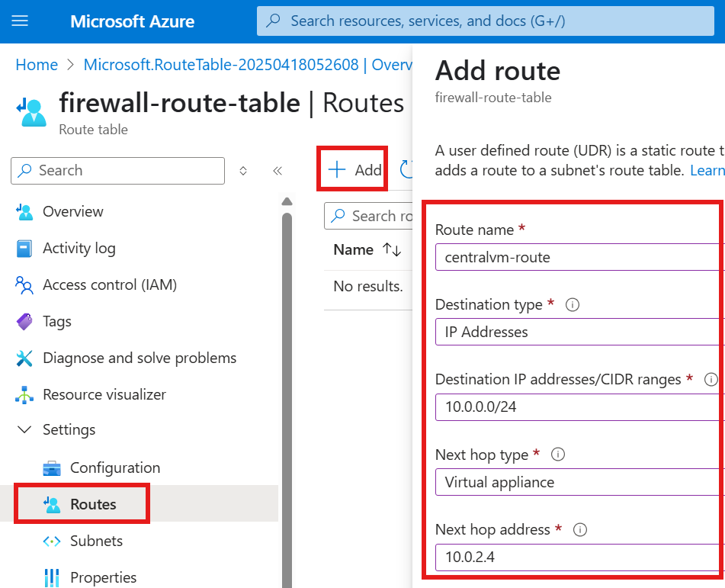Open Tags in the sidebar
Viewport: 725px width, 588px height.
click(57, 321)
